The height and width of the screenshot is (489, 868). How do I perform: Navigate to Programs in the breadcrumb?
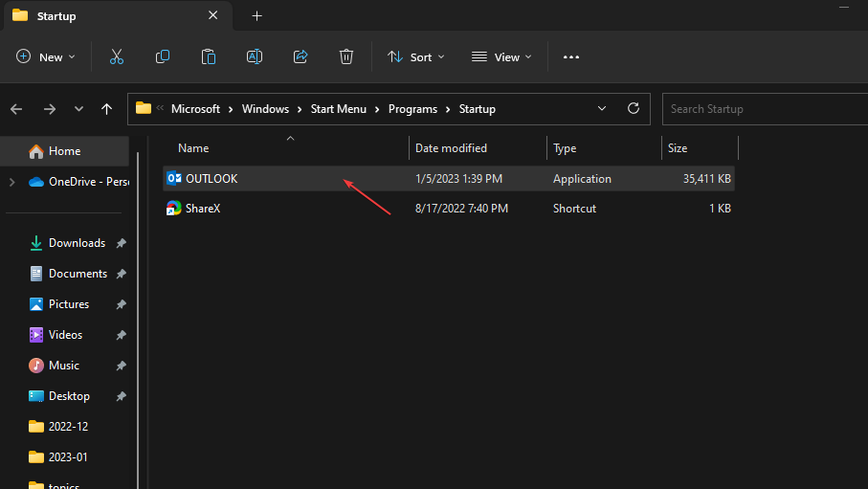[412, 109]
